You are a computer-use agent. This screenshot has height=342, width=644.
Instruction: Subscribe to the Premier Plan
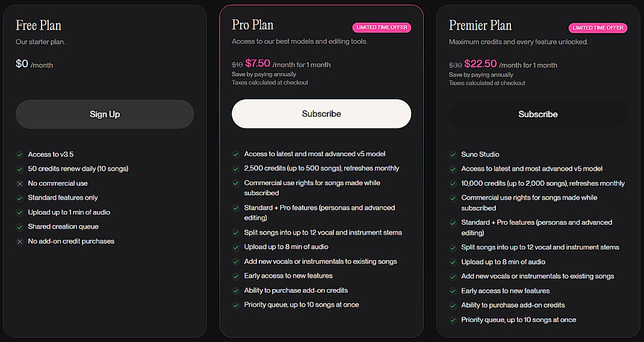(537, 114)
